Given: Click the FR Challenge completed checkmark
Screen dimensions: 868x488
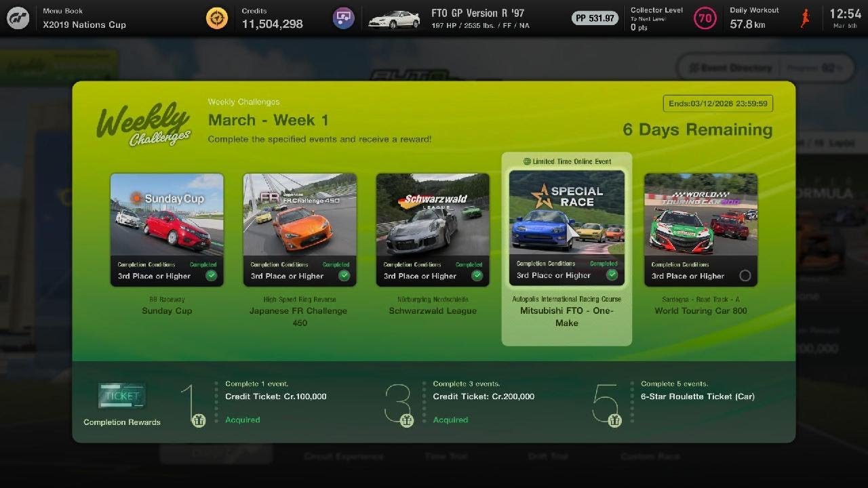Looking at the screenshot, I should [x=344, y=276].
